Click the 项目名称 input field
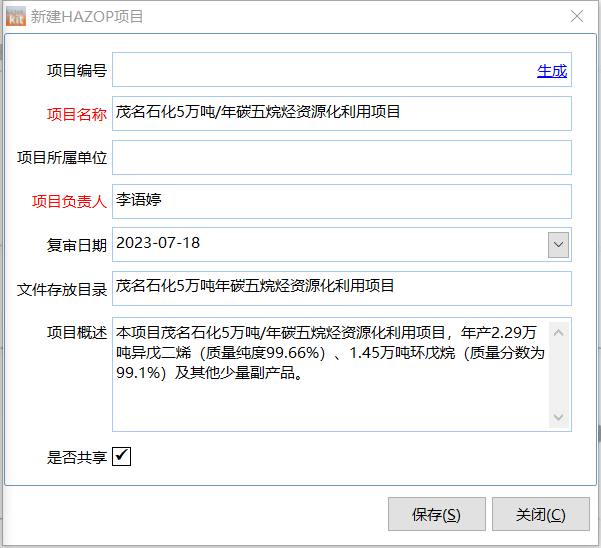The width and height of the screenshot is (601, 548). 342,113
